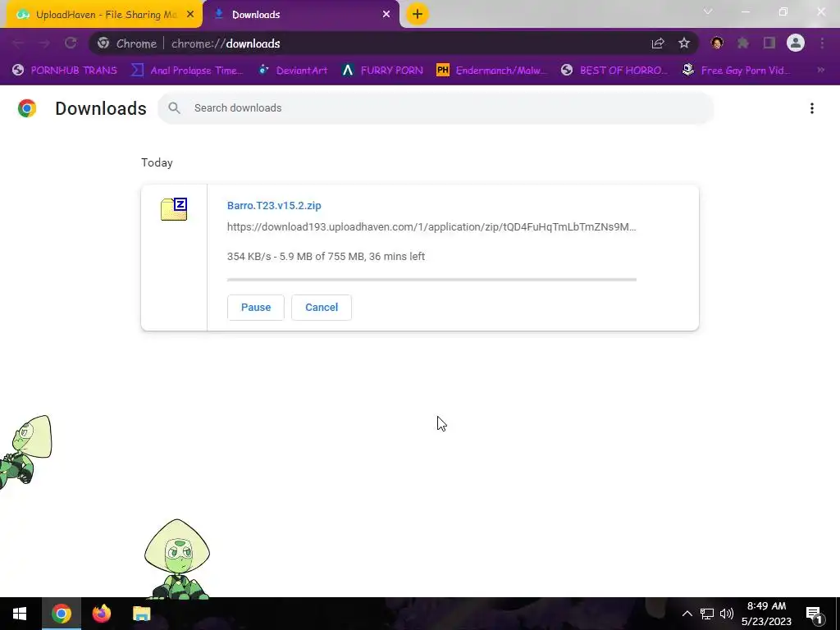Screen dimensions: 840x630
Task: Open the Barro.T23.v15.2.zip file link
Action: (274, 206)
